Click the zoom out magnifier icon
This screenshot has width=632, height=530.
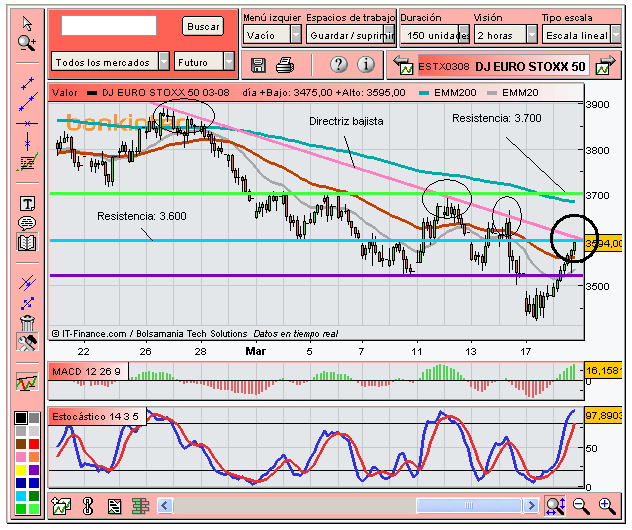pyautogui.click(x=581, y=506)
